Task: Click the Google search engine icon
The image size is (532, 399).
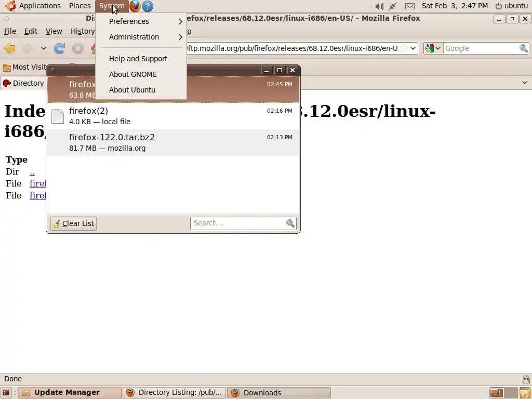Action: point(430,48)
